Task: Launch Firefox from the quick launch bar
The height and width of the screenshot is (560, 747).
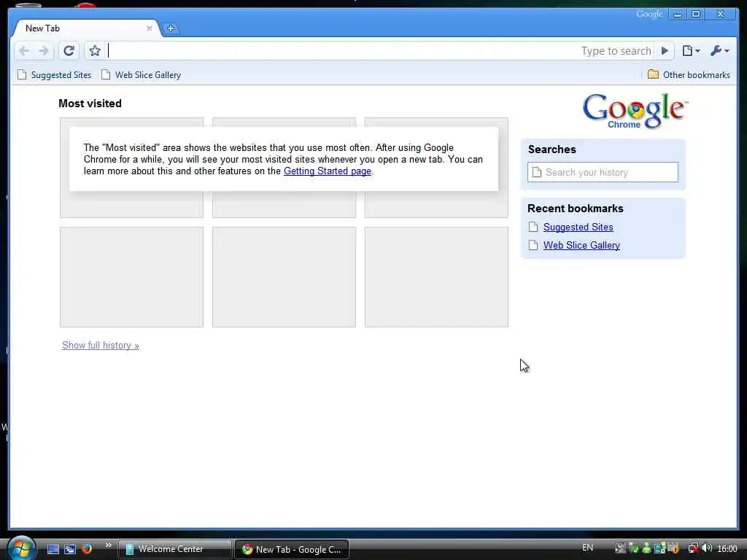Action: point(87,549)
